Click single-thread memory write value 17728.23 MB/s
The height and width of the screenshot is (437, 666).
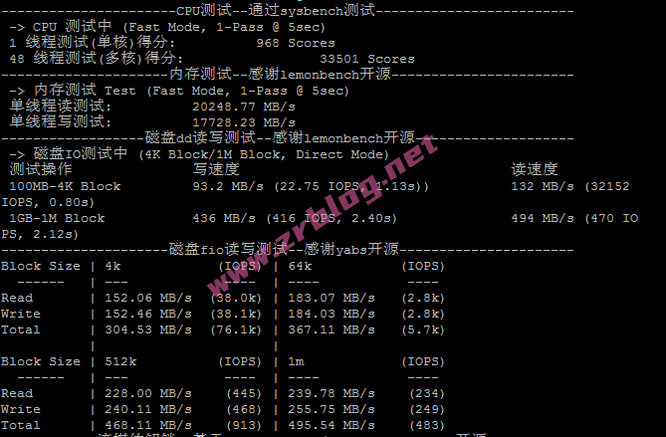[x=244, y=123]
